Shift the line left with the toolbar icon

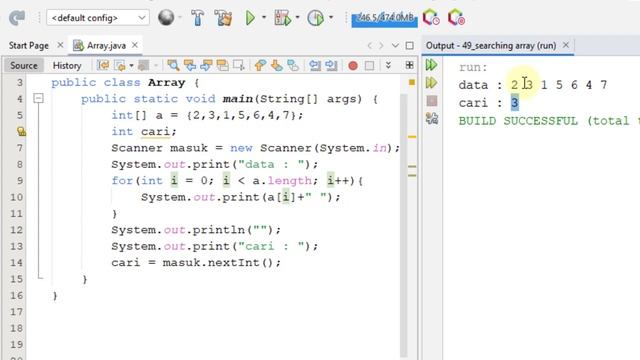[315, 65]
